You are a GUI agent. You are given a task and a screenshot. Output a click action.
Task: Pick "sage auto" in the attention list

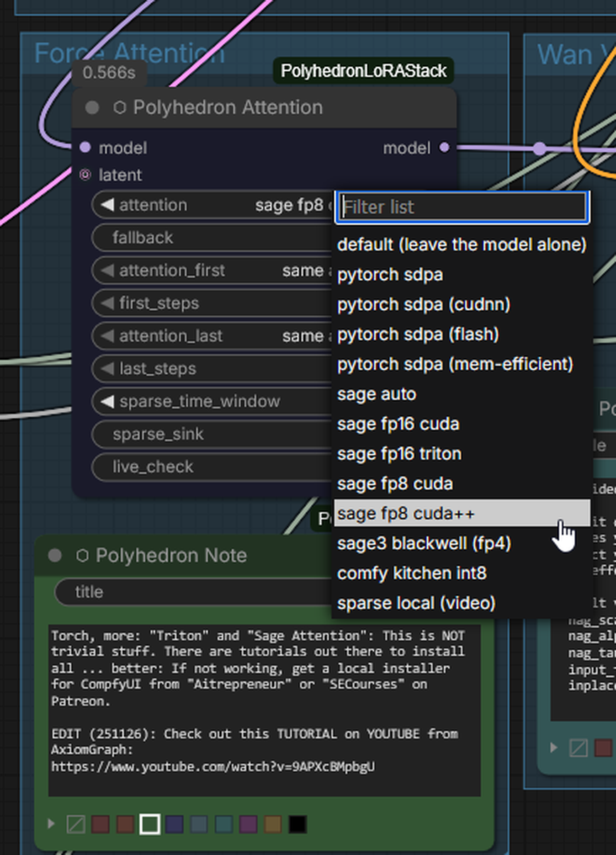462,394
